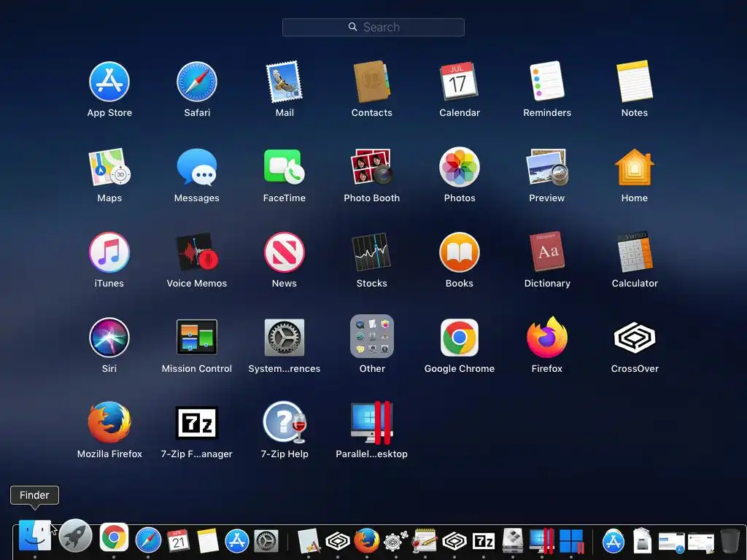Open Safari compass icon in the Dock
Viewport: 747px width, 560px height.
tap(148, 540)
